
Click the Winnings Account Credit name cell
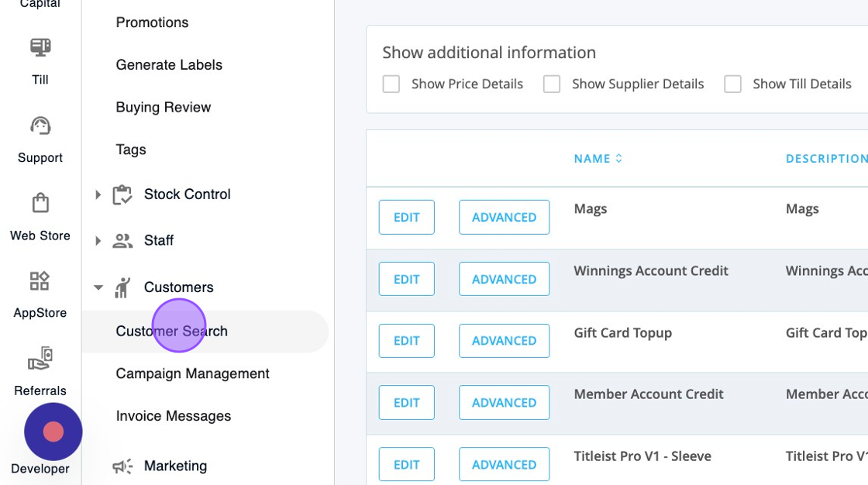point(651,270)
